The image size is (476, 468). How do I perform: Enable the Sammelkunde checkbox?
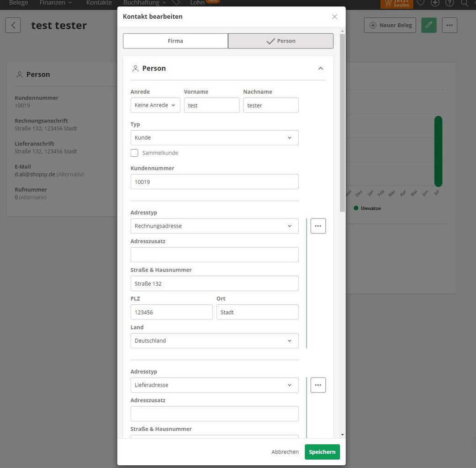point(134,153)
